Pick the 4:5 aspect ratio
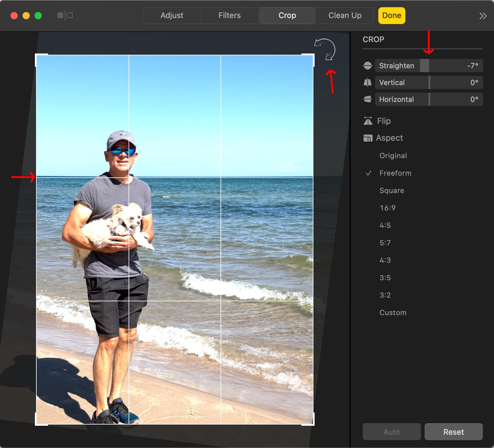The height and width of the screenshot is (448, 494). pos(385,225)
